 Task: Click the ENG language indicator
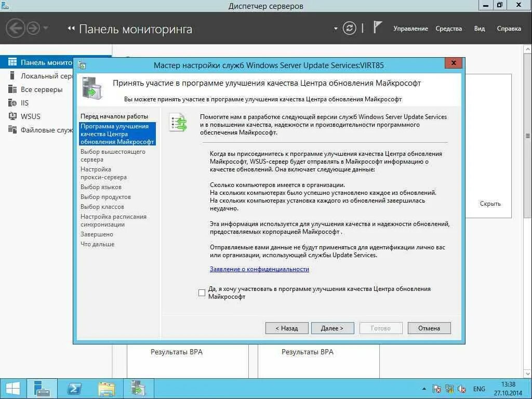(x=479, y=389)
